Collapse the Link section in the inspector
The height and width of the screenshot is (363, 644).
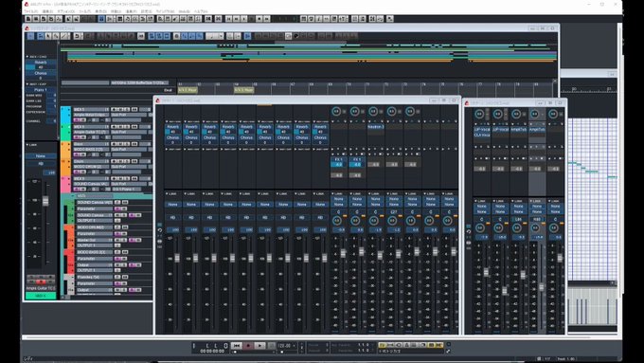[27, 145]
